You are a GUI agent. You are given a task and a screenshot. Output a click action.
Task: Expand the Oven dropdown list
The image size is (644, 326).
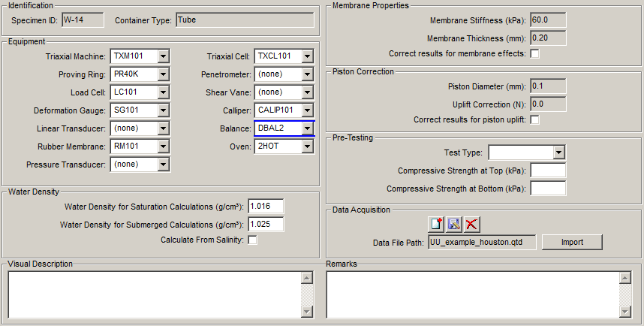click(307, 146)
